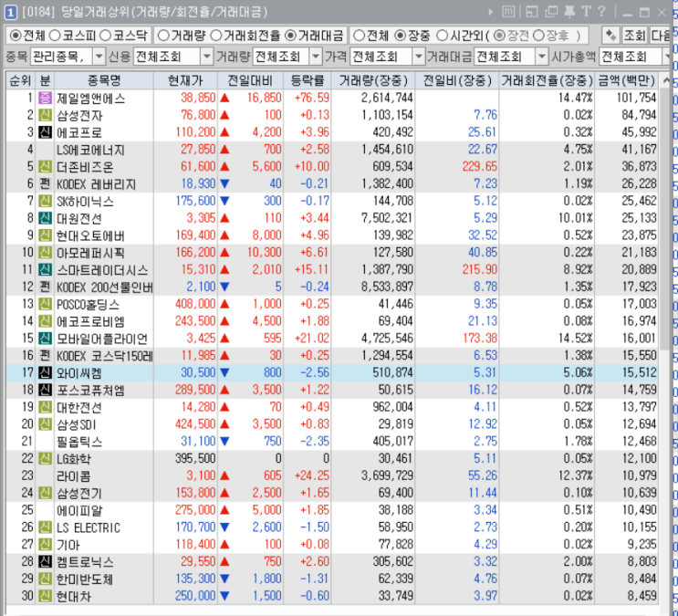Open the 종목 관리종목 dropdown arrow
Image resolution: width=678 pixels, height=616 pixels.
click(x=99, y=57)
